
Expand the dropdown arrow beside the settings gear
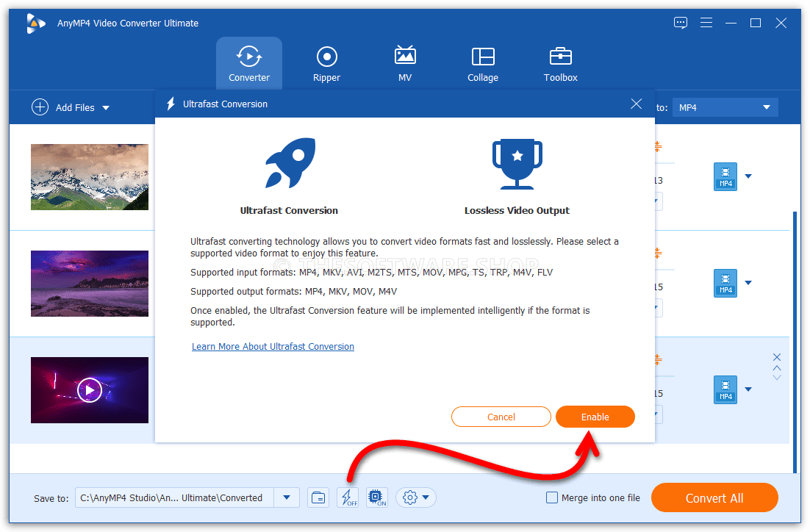click(426, 498)
